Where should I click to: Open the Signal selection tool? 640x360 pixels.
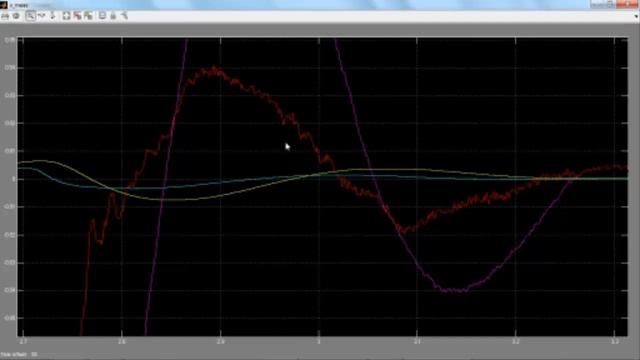click(124, 16)
